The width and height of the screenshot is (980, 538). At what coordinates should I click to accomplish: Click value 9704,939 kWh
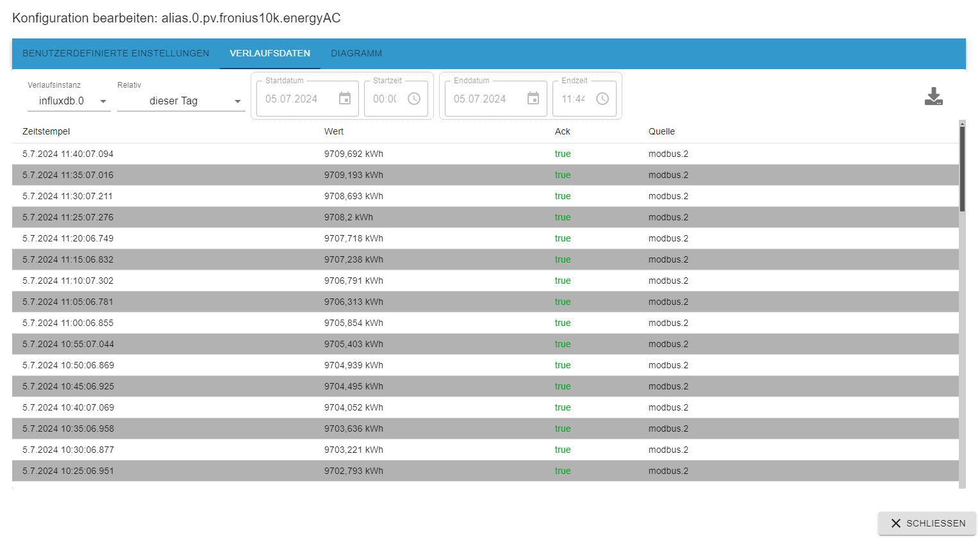(x=354, y=365)
